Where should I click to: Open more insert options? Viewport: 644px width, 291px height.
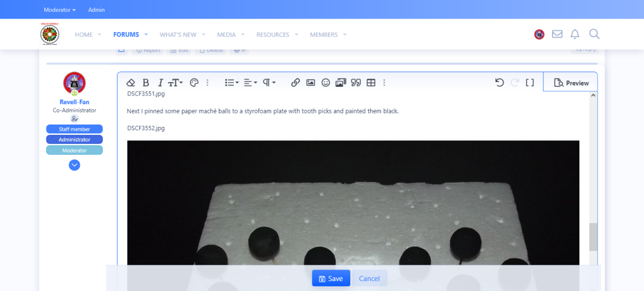pos(384,83)
